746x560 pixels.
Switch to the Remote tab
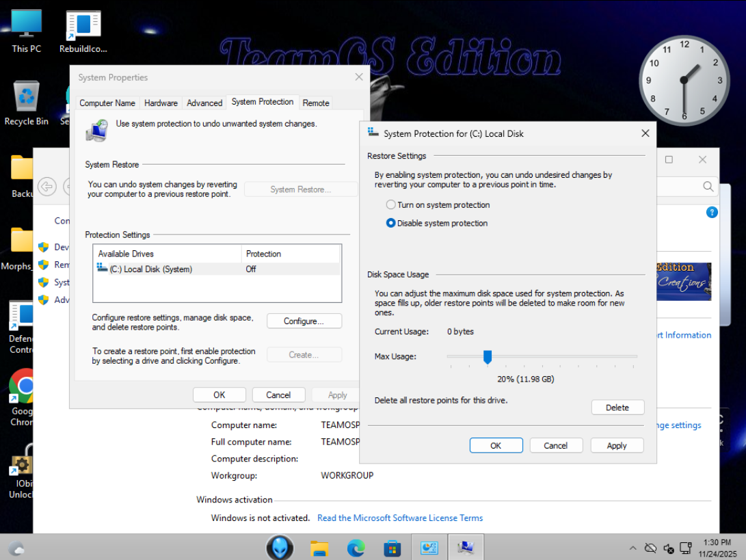pos(316,103)
